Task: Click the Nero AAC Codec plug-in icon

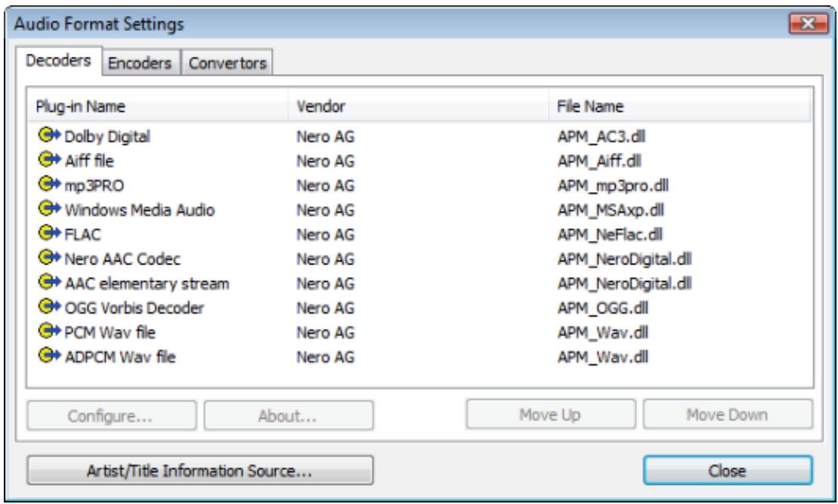Action: pyautogui.click(x=49, y=258)
